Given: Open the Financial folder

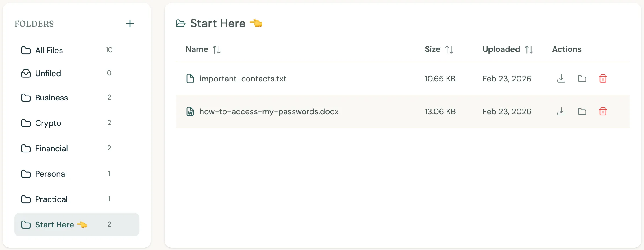Looking at the screenshot, I should pos(51,148).
